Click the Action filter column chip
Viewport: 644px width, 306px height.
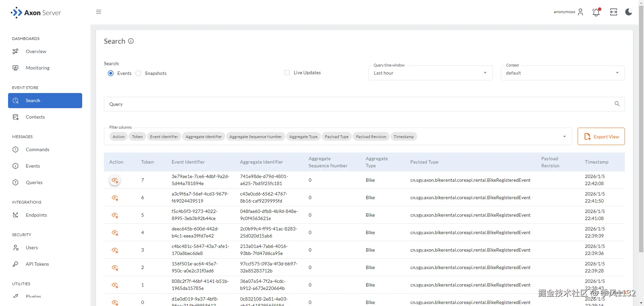point(118,137)
